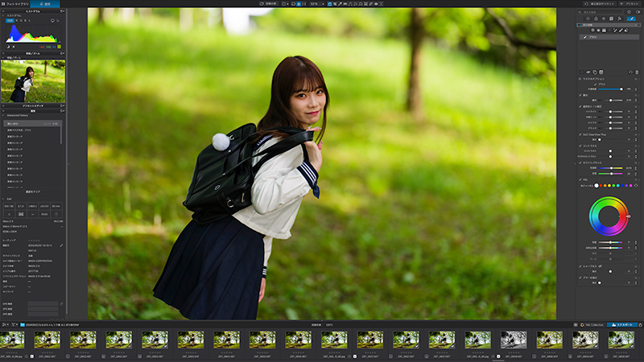Open the local adjustments brush tab
This screenshot has width=644, height=362.
coord(632,19)
